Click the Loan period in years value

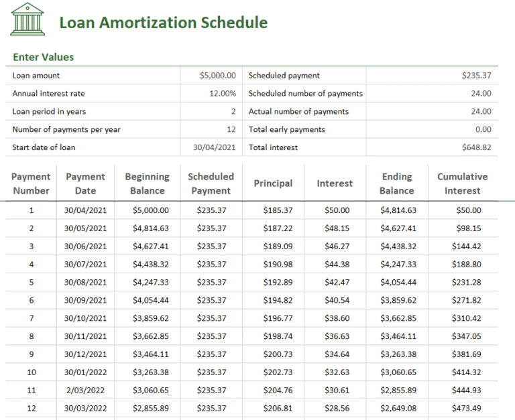(x=233, y=112)
